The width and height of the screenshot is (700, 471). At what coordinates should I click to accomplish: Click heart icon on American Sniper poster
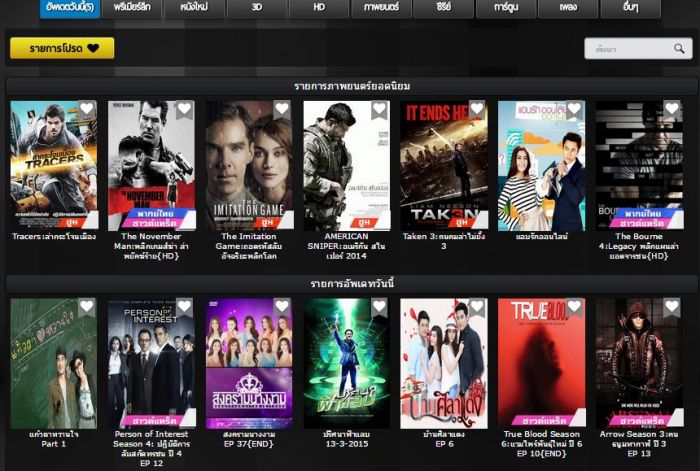(379, 108)
